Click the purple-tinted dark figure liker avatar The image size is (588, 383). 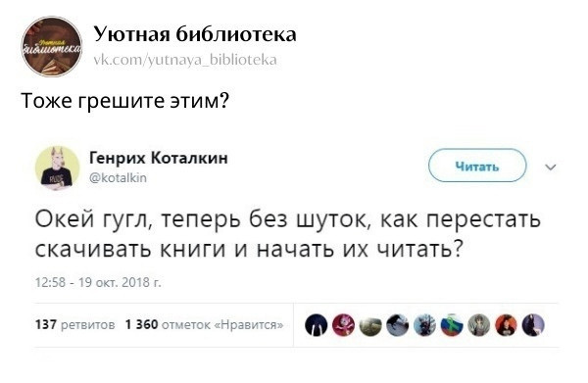pyautogui.click(x=533, y=325)
